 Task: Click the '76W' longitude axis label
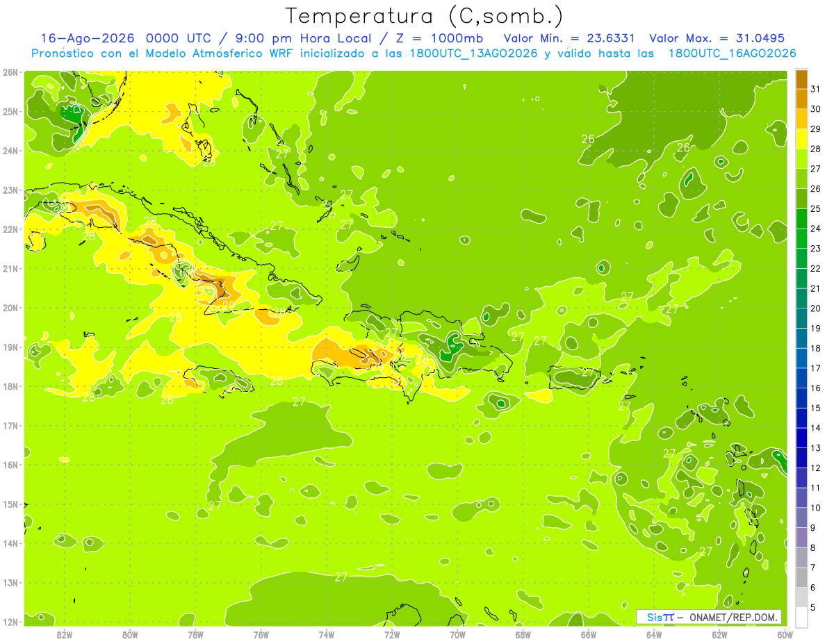click(x=261, y=634)
